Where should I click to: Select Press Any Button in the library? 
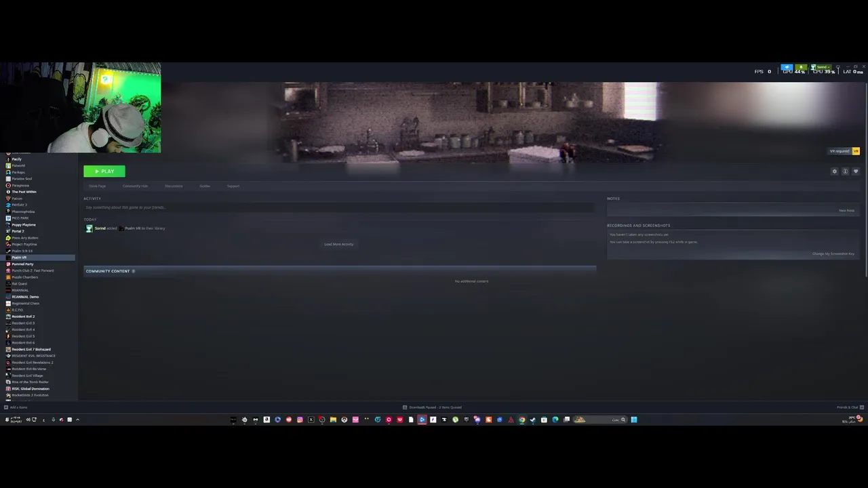point(25,238)
